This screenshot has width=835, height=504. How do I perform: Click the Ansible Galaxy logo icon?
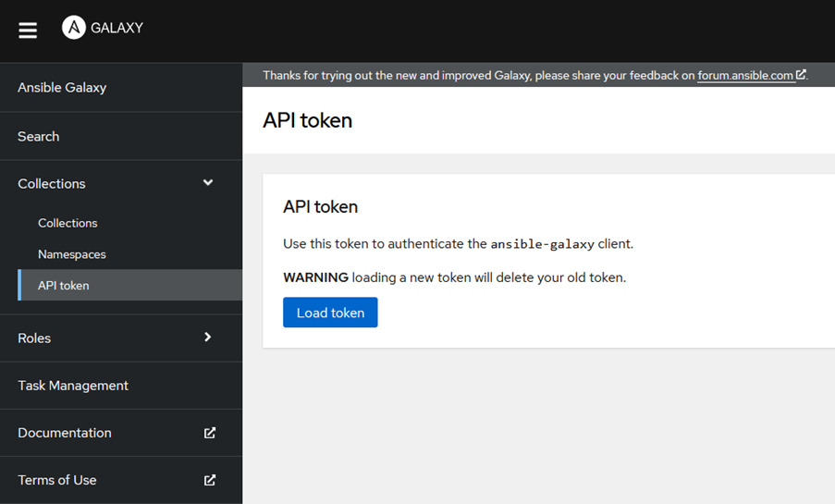pos(73,27)
